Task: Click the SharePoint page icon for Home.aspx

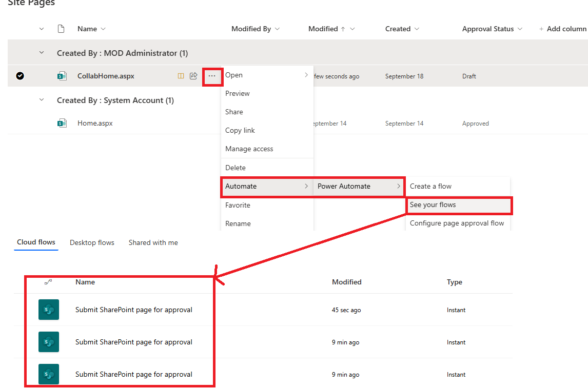Action: coord(62,123)
